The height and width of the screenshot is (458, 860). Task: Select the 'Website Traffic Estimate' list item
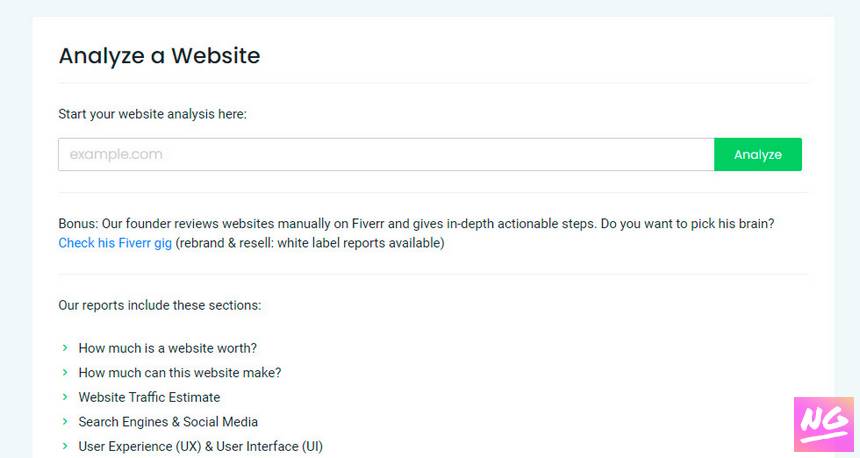point(149,397)
